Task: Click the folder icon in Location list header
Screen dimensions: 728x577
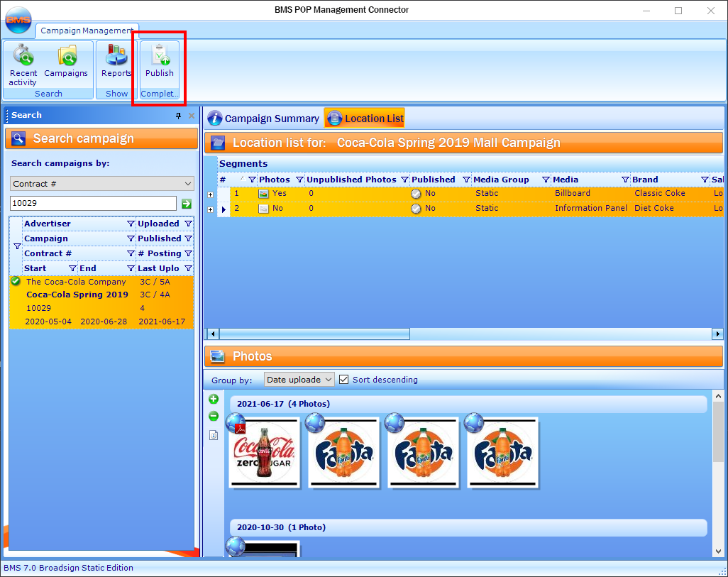Action: [218, 143]
